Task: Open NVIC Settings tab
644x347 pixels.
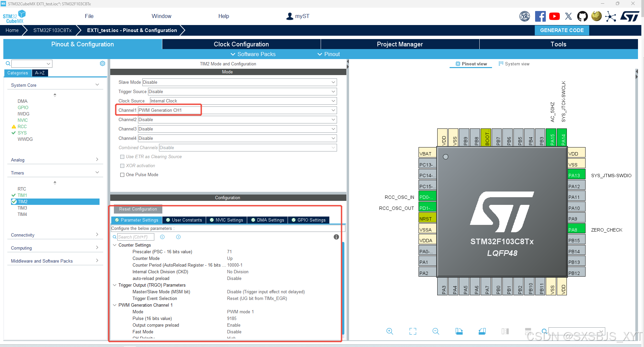Action: coord(226,220)
